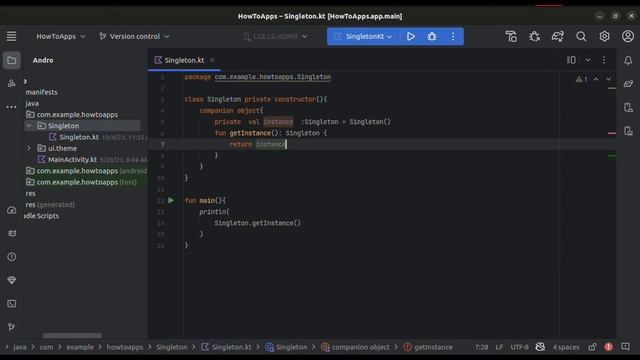Open the Notifications bell
Viewport: 640px width, 360px height.
(628, 60)
